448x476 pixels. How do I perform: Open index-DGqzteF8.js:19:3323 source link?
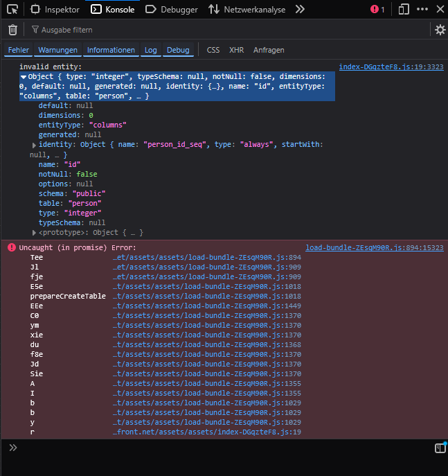[x=391, y=67]
